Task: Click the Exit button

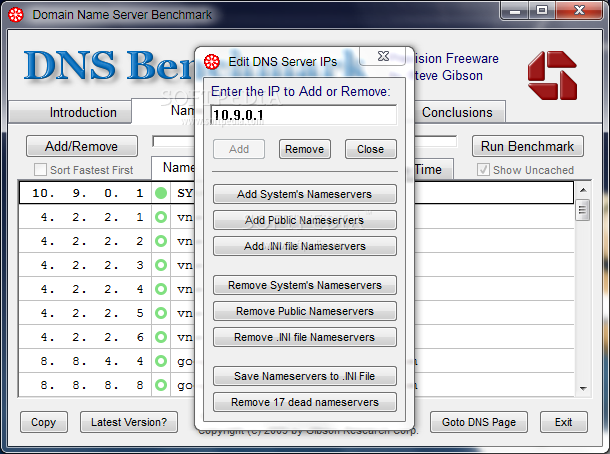Action: tap(563, 422)
